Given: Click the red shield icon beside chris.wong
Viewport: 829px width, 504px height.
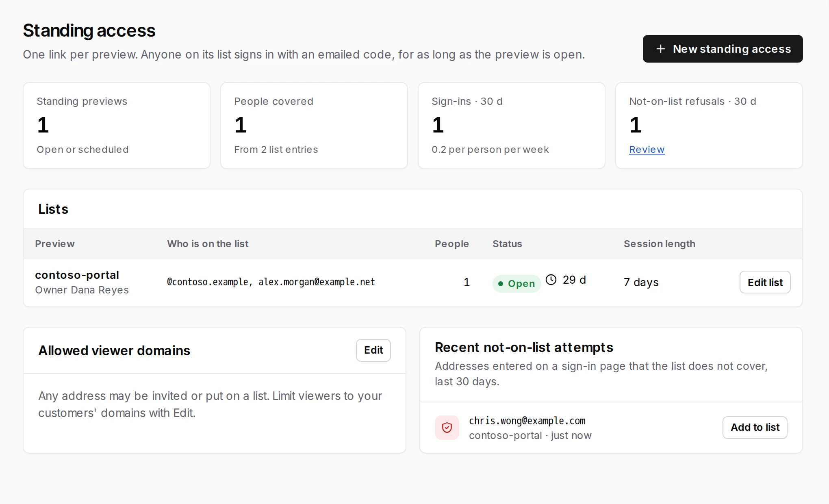Looking at the screenshot, I should click(x=447, y=428).
